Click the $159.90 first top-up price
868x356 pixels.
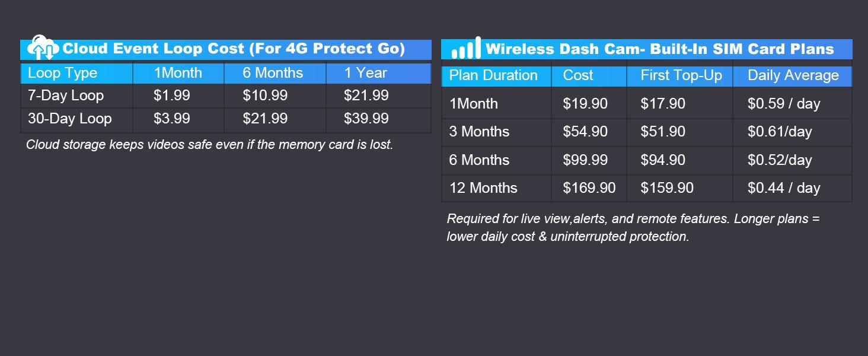(x=667, y=188)
